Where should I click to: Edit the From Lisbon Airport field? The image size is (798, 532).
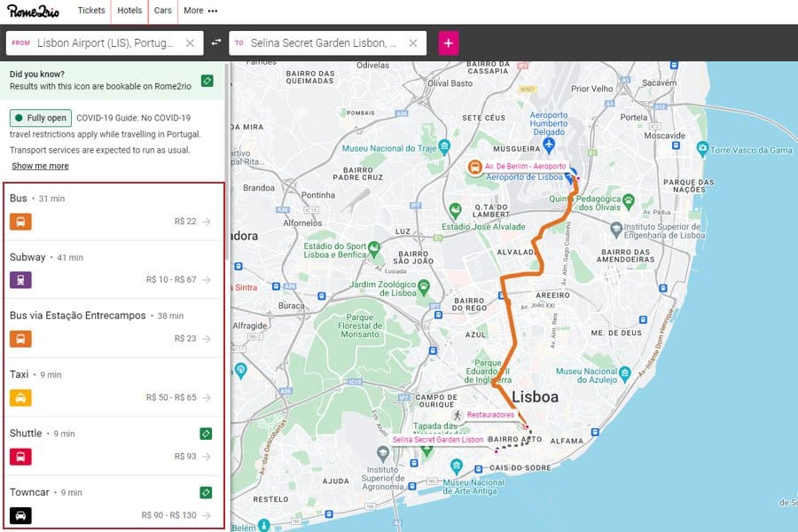tap(105, 43)
